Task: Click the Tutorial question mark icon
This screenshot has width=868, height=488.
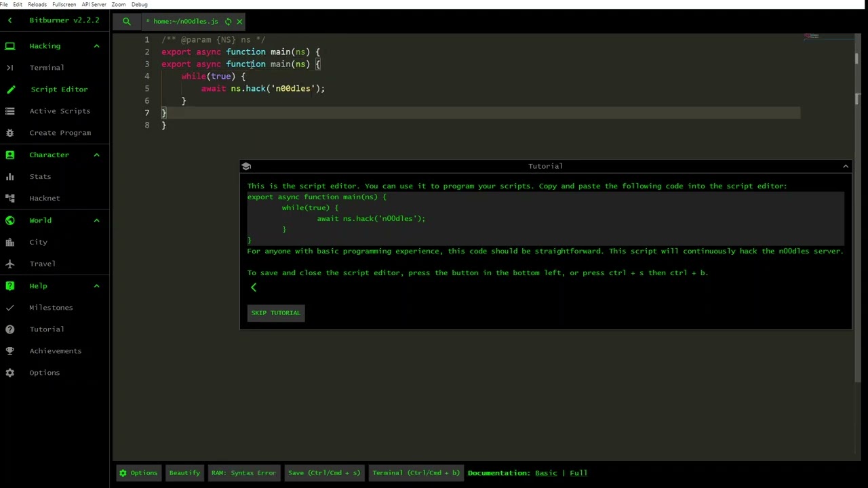Action: click(x=10, y=329)
